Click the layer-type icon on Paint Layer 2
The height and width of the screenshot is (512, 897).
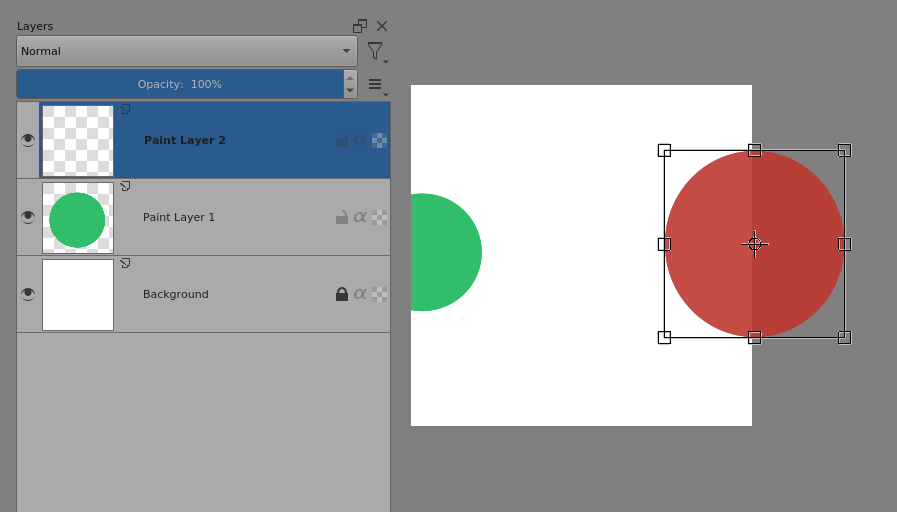(x=125, y=109)
